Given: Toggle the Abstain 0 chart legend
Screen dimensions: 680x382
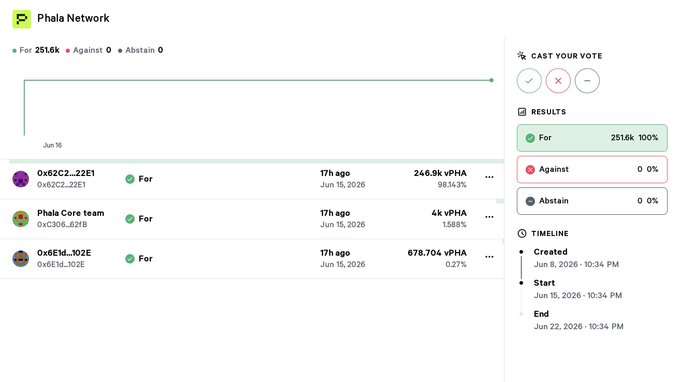Looking at the screenshot, I should (x=141, y=50).
